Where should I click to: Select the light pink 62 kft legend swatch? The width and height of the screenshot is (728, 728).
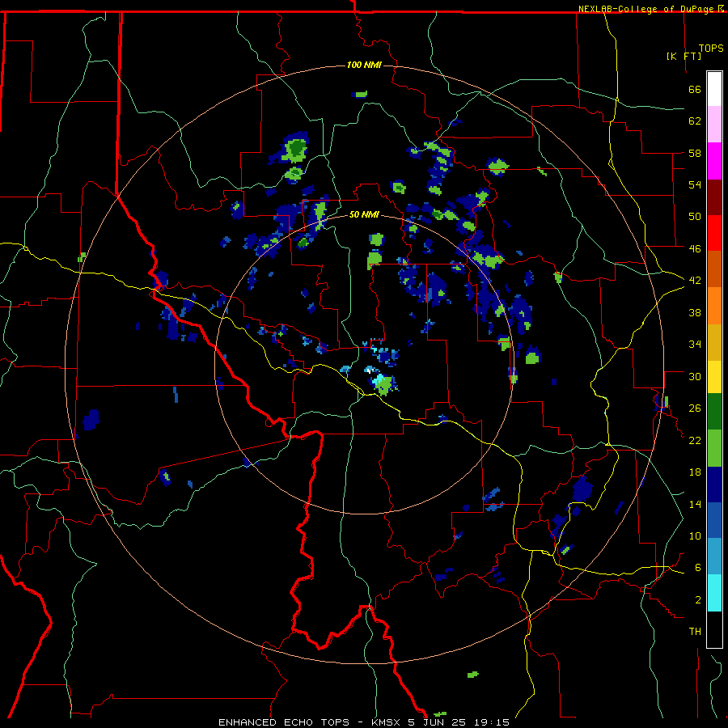point(714,124)
